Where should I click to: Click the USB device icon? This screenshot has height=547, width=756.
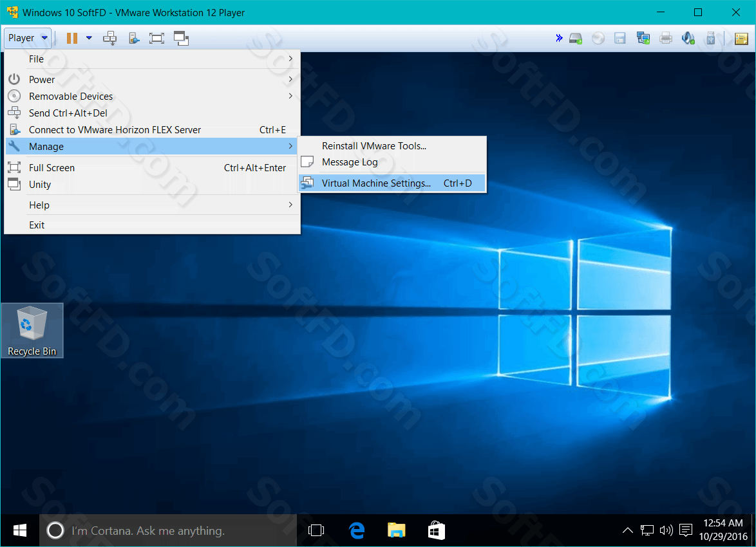[x=711, y=39]
